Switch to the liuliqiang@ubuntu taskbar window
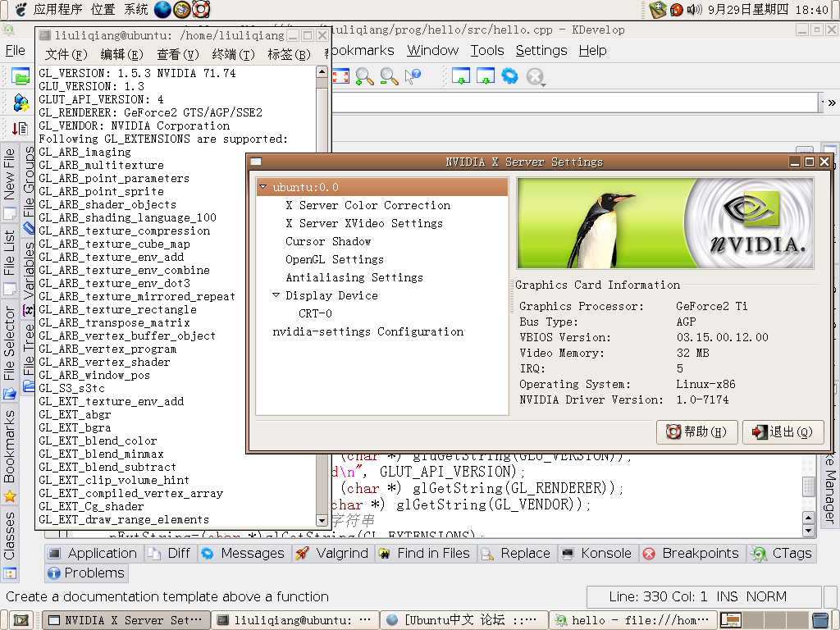 295,620
